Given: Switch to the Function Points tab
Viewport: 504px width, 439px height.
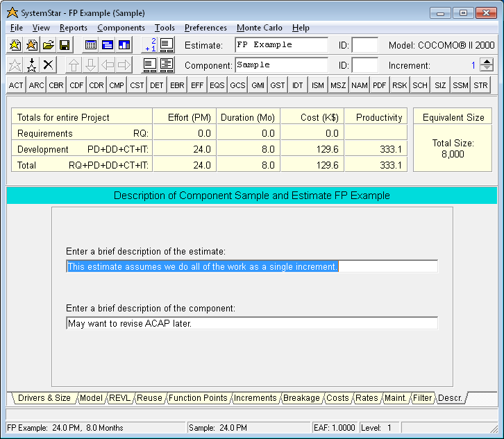Looking at the screenshot, I should click(198, 398).
